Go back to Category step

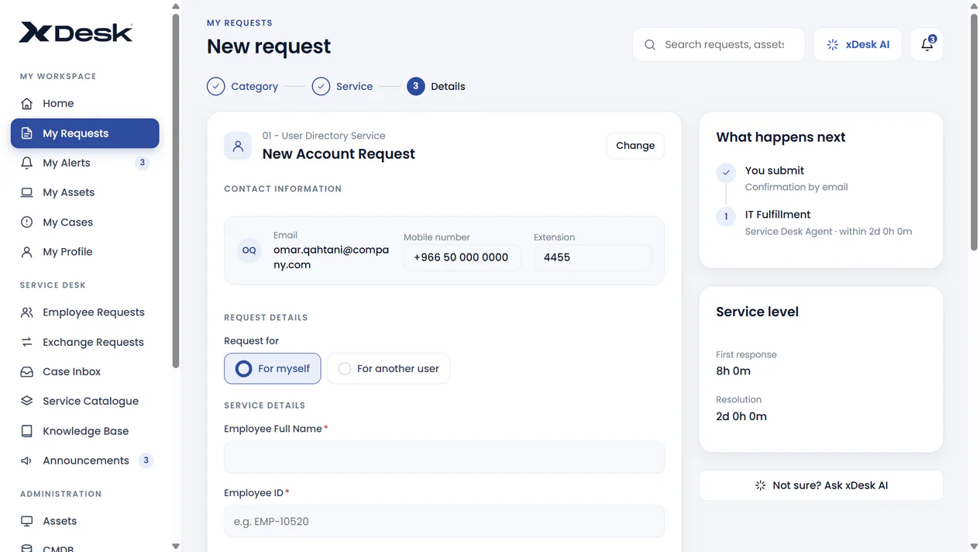pyautogui.click(x=242, y=86)
